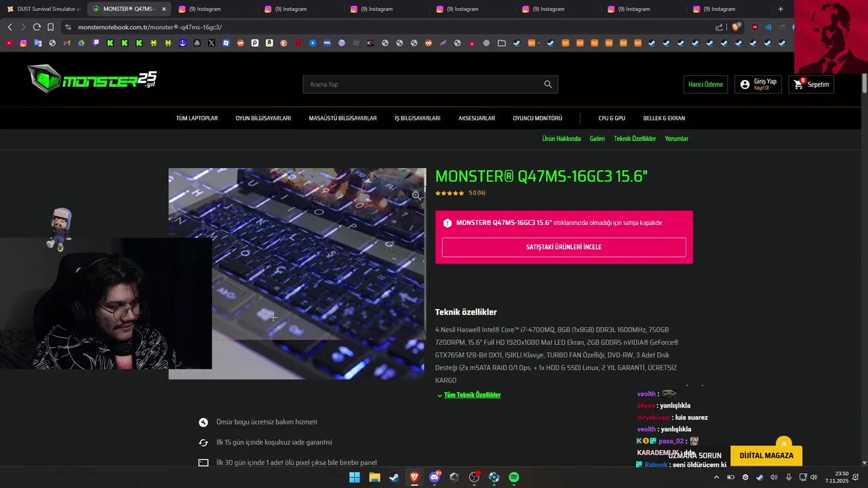Click the five-star rating 5.0 (14)

460,193
